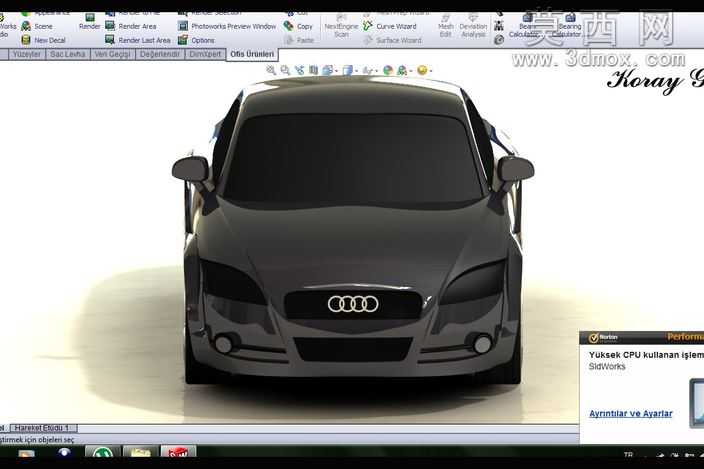Start NextEngine Scan

pyautogui.click(x=341, y=26)
